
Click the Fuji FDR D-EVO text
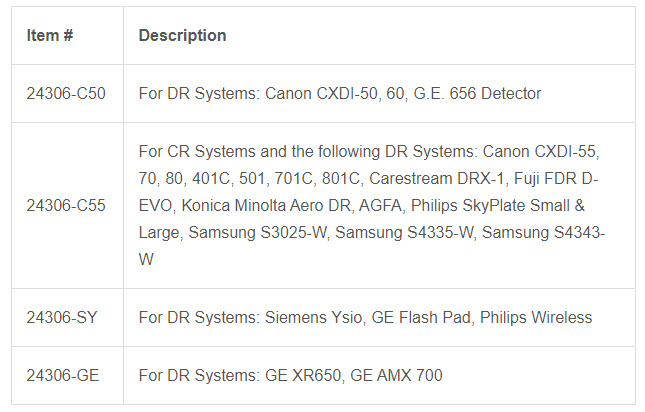pyautogui.click(x=556, y=179)
